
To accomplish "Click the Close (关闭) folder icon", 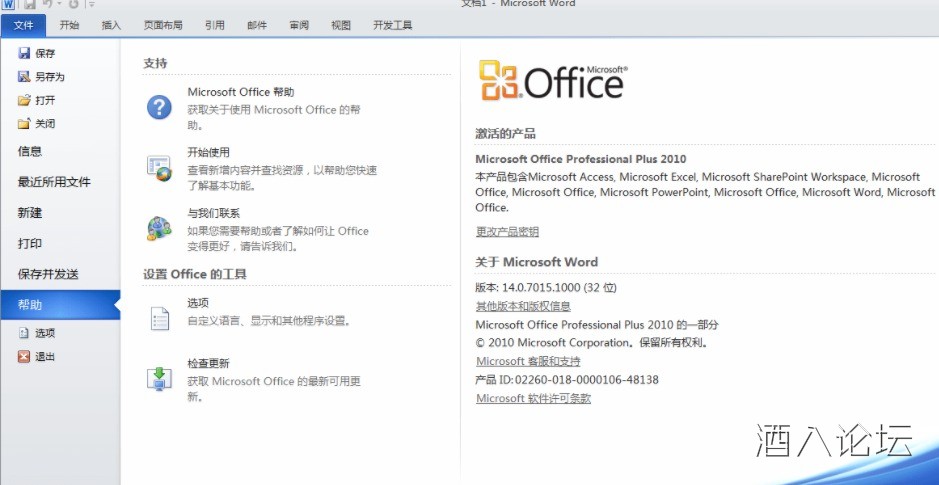I will pyautogui.click(x=24, y=124).
